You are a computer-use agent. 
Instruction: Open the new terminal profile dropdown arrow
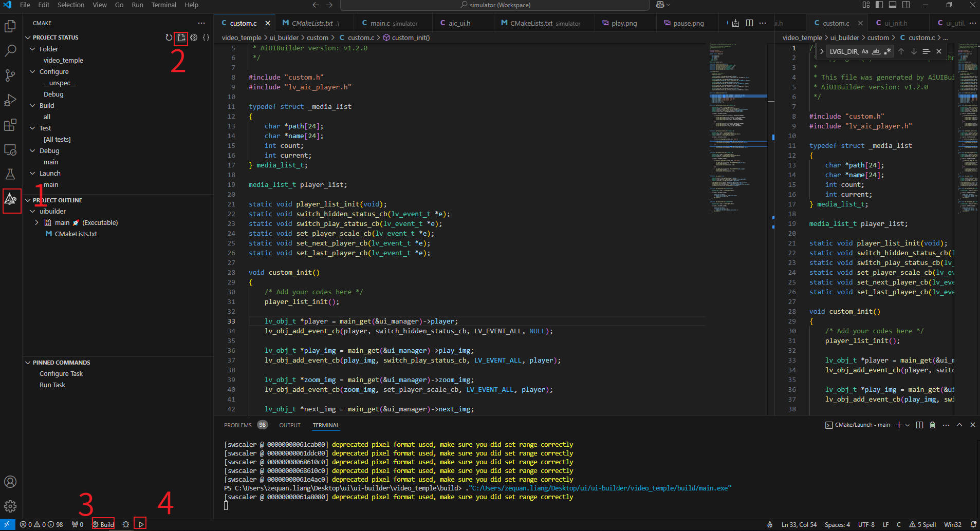click(908, 425)
